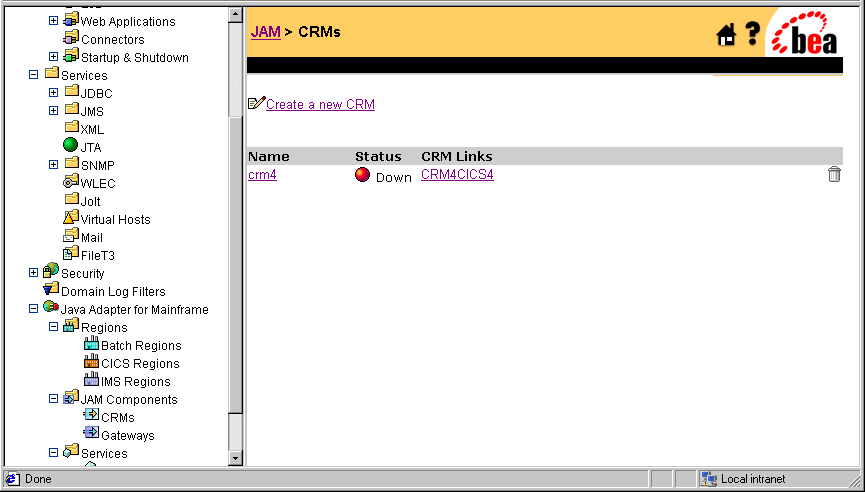Click the Batch Regions factory icon
The height and width of the screenshot is (492, 865).
(x=91, y=344)
